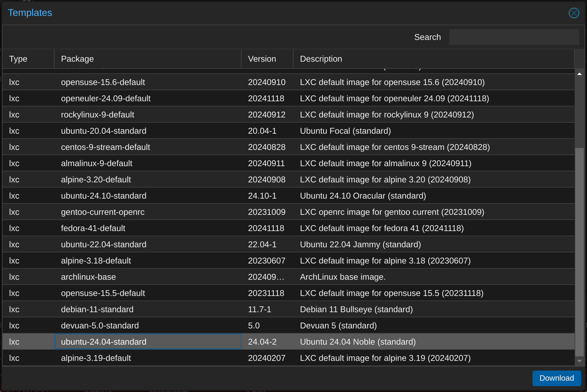This screenshot has width=587, height=392.
Task: Click version 20230607 cell
Action: [x=267, y=261]
